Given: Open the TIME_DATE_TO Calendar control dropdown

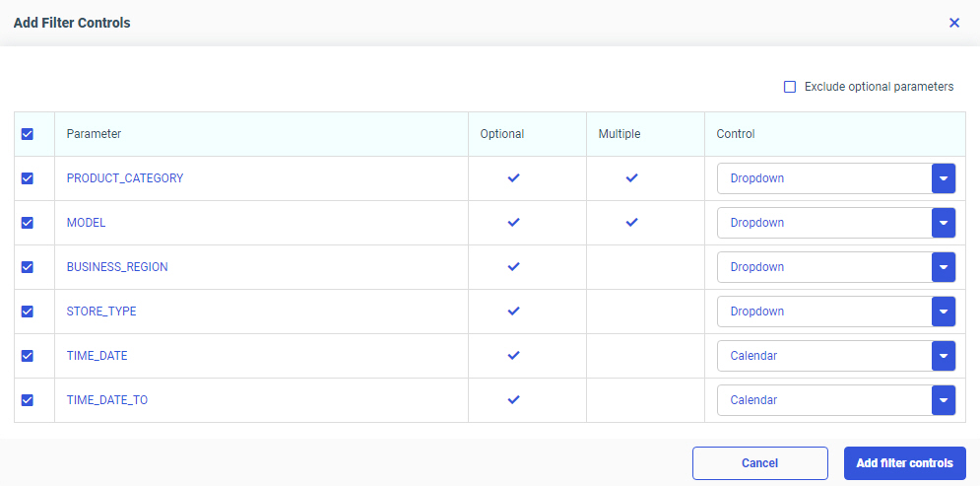Looking at the screenshot, I should 944,400.
